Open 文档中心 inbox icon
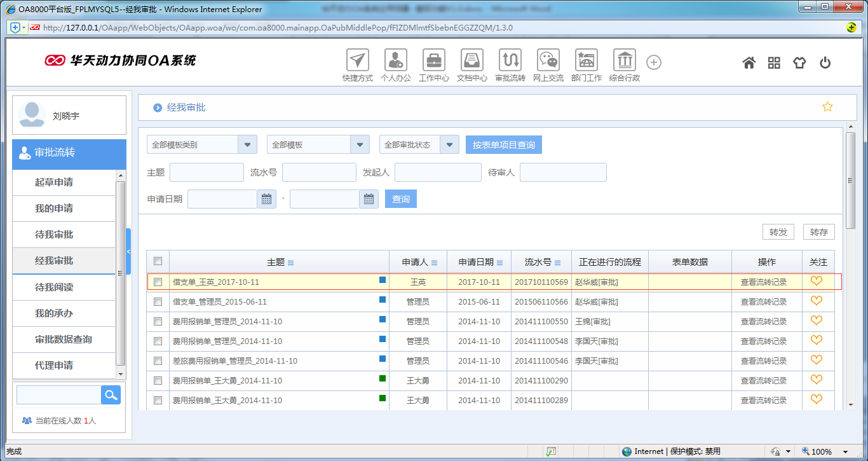868x461 pixels. click(472, 60)
